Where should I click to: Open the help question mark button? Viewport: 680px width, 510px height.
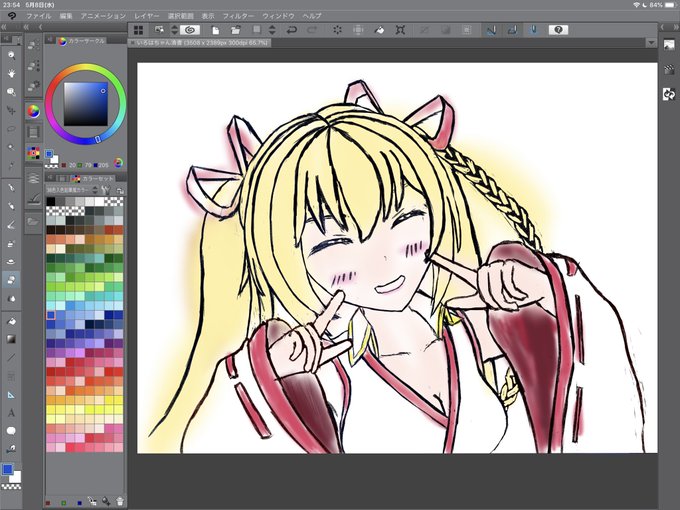click(558, 30)
